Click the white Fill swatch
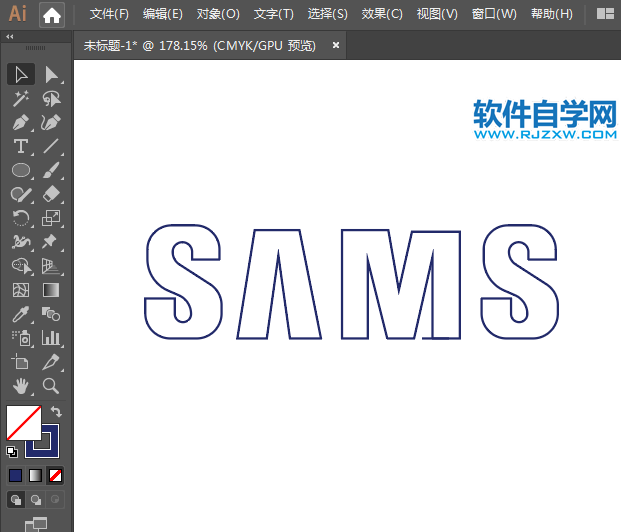Image resolution: width=621 pixels, height=532 pixels. pyautogui.click(x=24, y=422)
